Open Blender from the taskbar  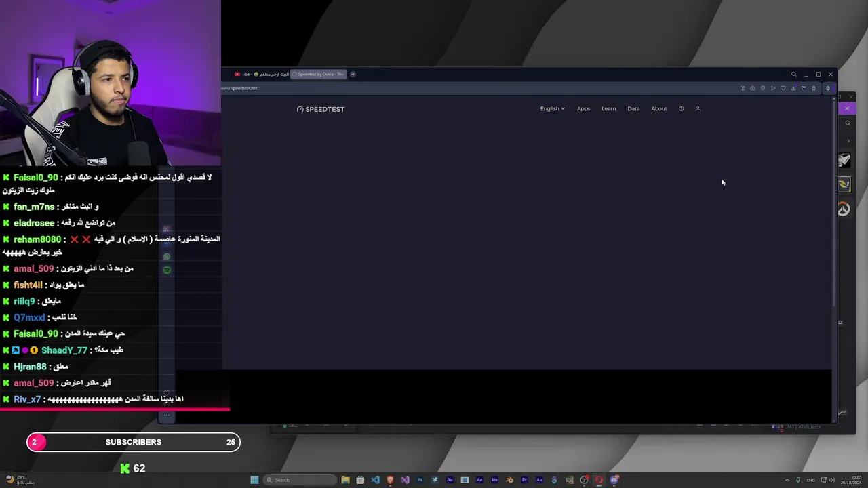coord(509,480)
